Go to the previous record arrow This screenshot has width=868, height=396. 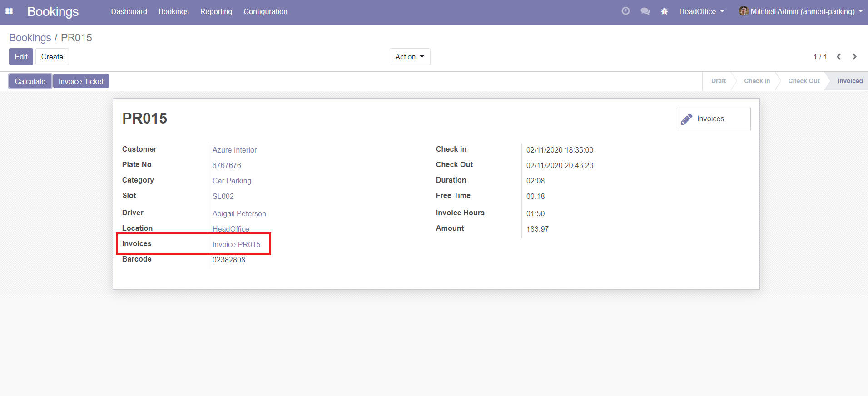839,57
